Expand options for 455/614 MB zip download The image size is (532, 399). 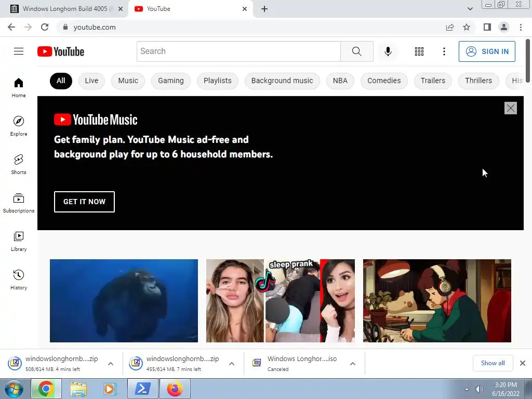(232, 364)
